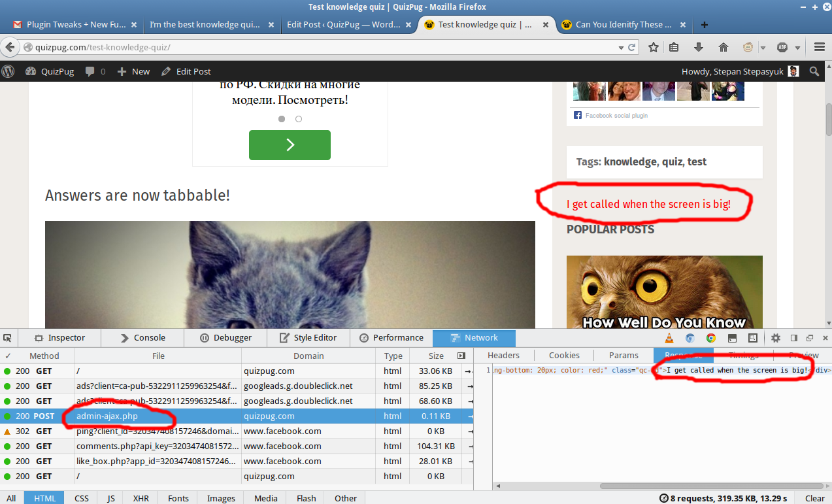Sort requests by the Size column
832x504 pixels.
(436, 356)
